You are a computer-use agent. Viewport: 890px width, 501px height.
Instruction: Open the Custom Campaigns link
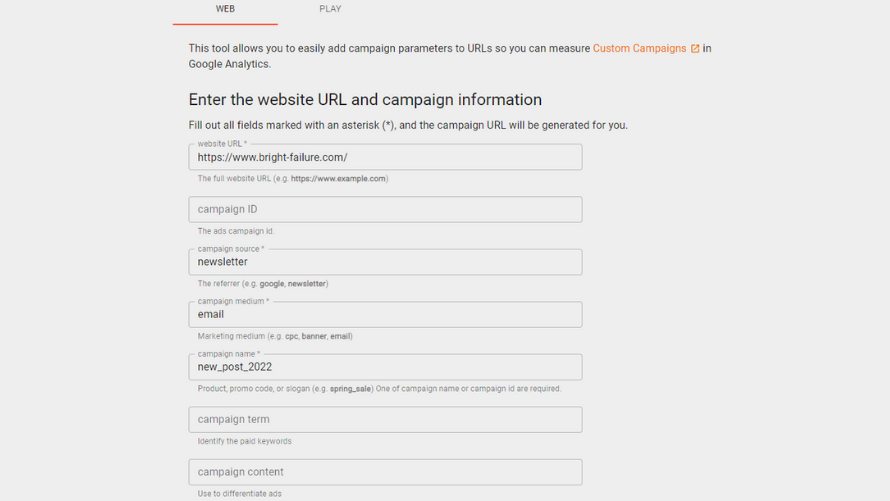click(x=640, y=49)
